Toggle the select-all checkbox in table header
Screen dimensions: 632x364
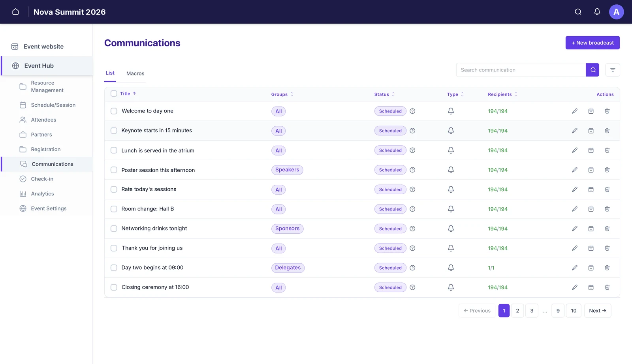[114, 94]
